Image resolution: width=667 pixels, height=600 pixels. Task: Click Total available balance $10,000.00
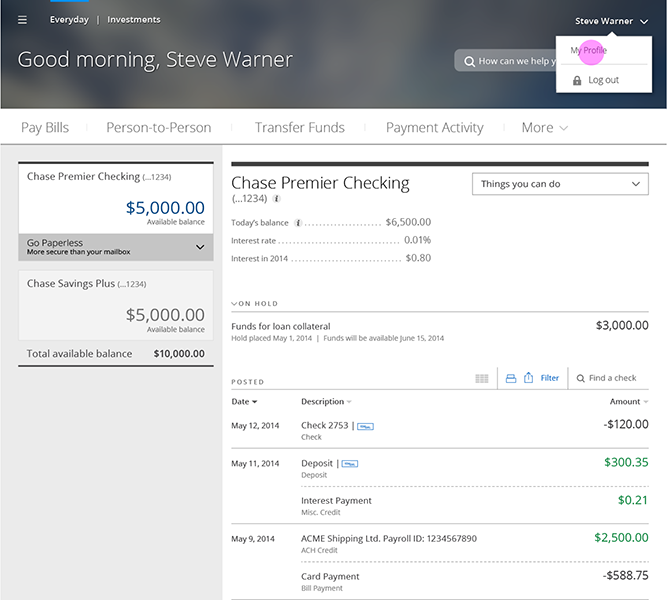116,354
